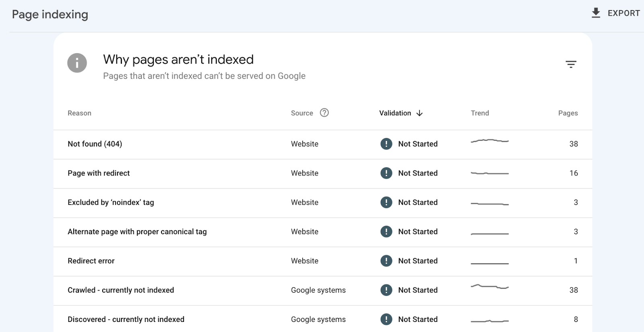This screenshot has height=332, width=644.
Task: Click Google systems source in Discovered row
Action: (318, 320)
